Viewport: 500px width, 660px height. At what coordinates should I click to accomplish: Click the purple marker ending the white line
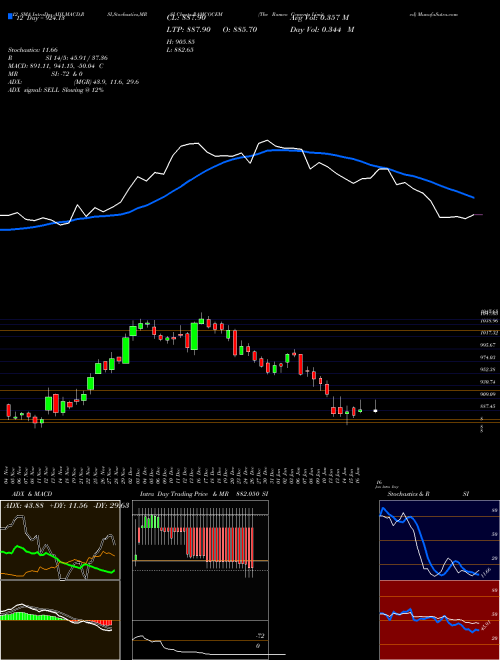479,215
